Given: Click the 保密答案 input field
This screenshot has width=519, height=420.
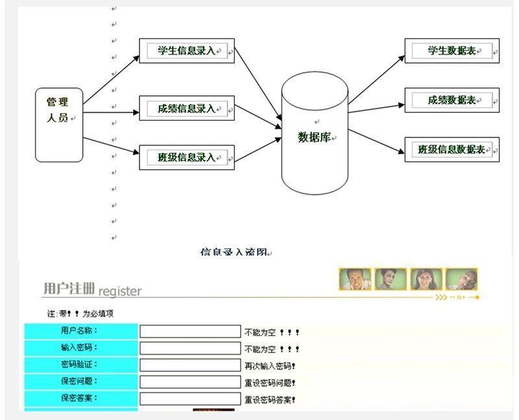Looking at the screenshot, I should pos(190,399).
